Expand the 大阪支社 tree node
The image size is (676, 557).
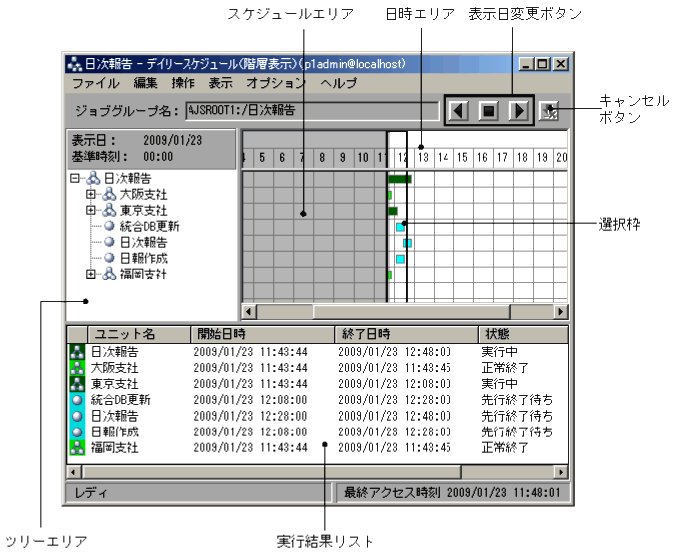91,194
